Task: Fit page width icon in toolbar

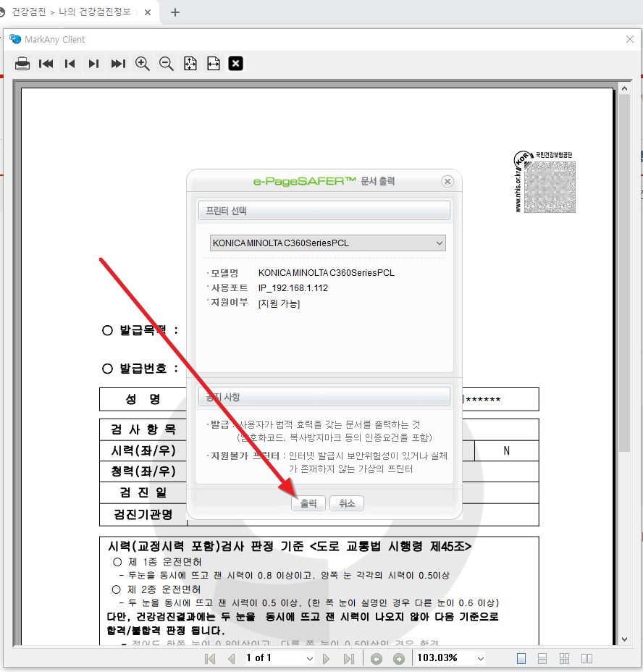Action: 214,64
